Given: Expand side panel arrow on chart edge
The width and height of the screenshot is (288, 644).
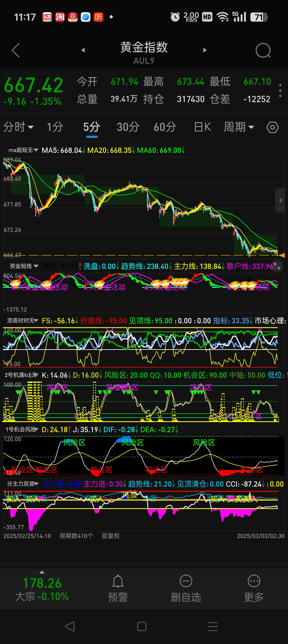Looking at the screenshot, I should [x=280, y=200].
